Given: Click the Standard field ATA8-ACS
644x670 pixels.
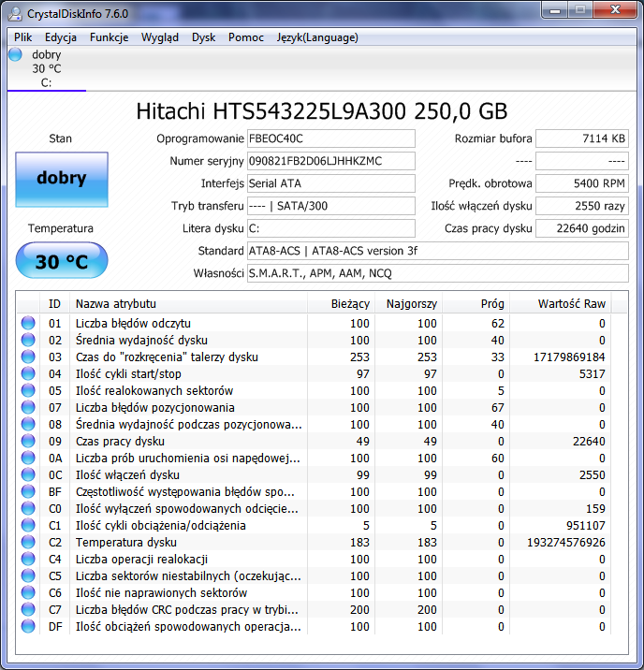Looking at the screenshot, I should pyautogui.click(x=438, y=251).
